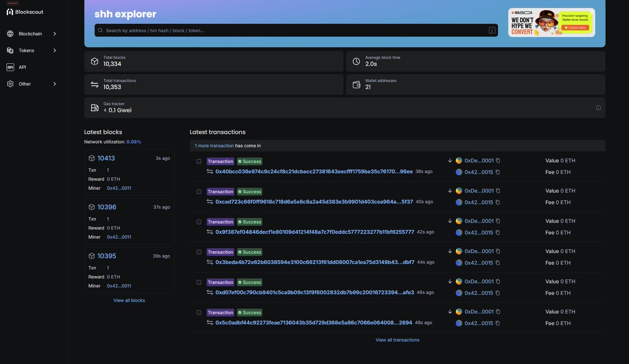Click the Average block time clock icon
The width and height of the screenshot is (629, 364).
356,61
